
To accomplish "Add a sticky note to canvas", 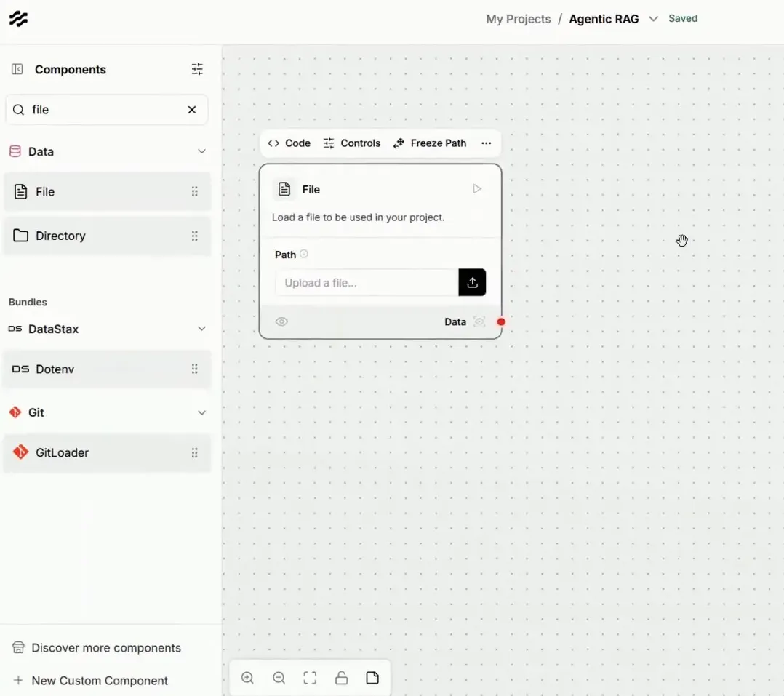I will pos(372,678).
